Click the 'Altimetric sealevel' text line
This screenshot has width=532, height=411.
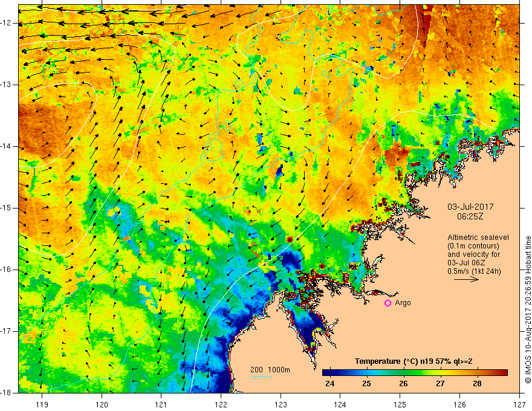pyautogui.click(x=478, y=238)
